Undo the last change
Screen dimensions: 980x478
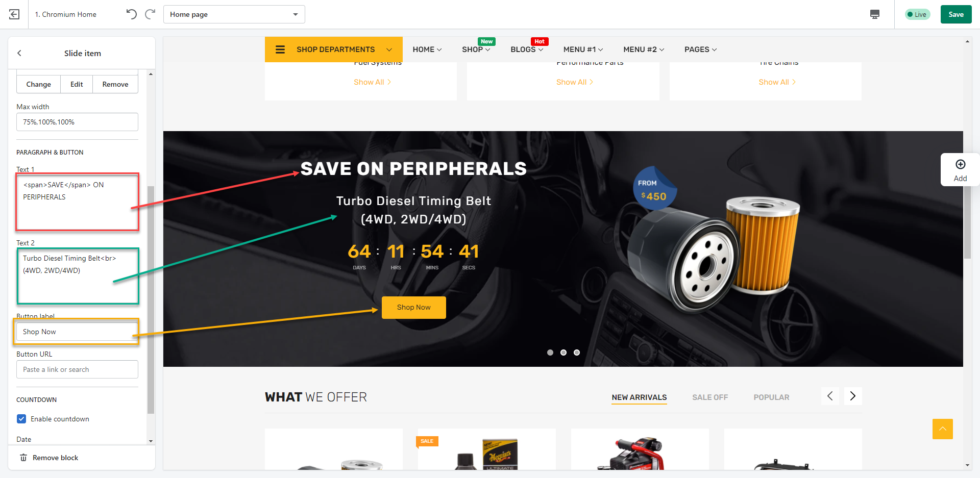132,14
